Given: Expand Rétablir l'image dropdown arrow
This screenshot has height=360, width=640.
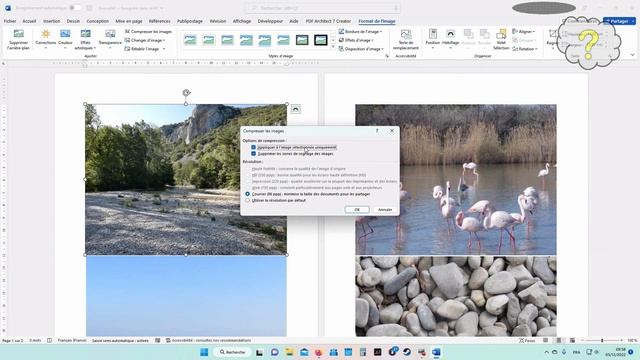Looking at the screenshot, I should coord(164,49).
